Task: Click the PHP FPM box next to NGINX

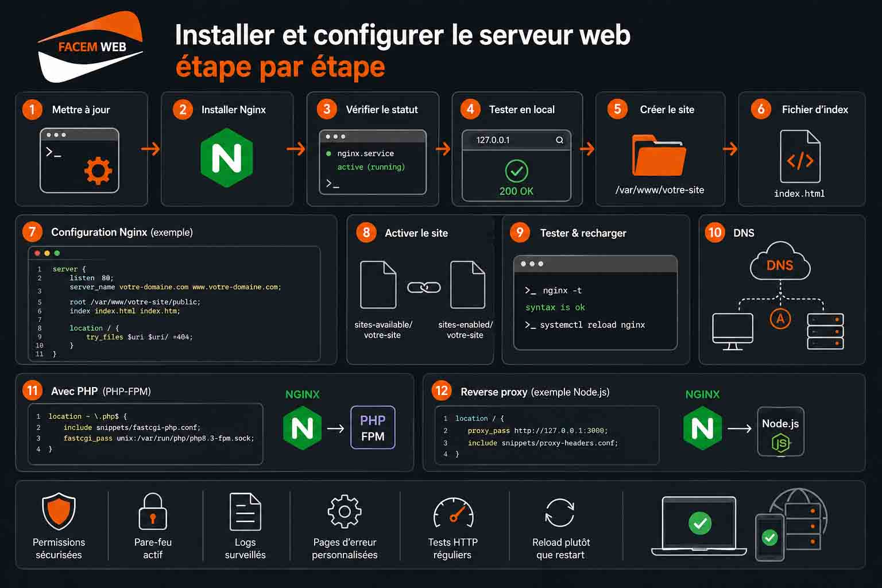Action: [373, 428]
